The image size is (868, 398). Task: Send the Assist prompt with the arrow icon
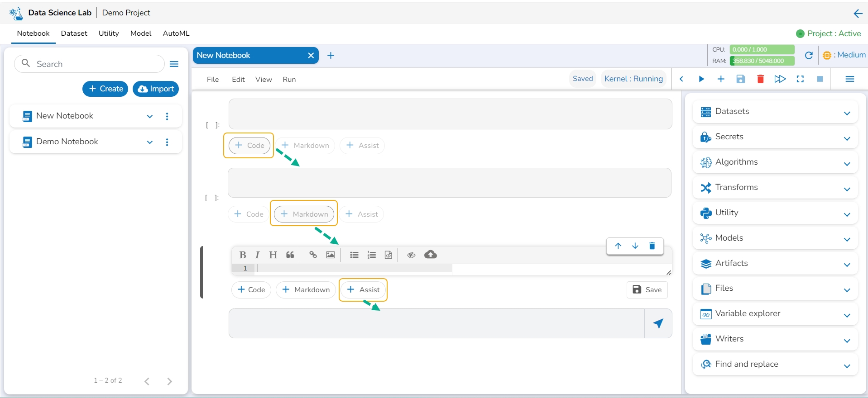[x=658, y=323]
